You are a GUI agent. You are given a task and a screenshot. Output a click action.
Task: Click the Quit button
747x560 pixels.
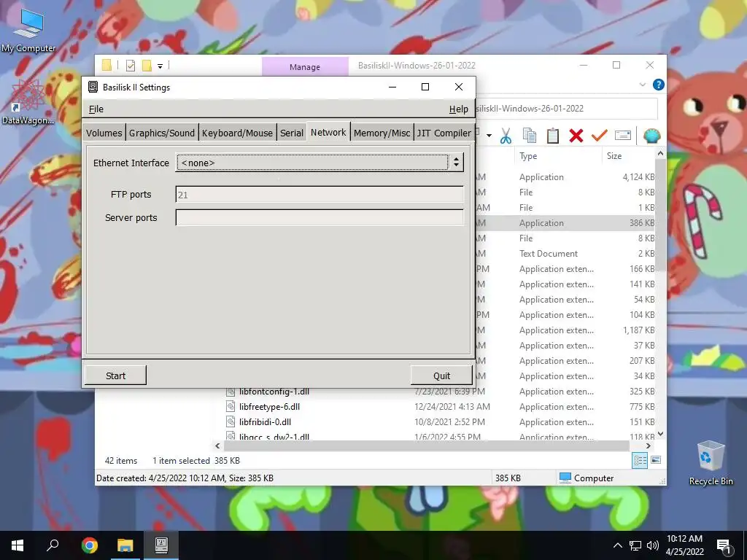pyautogui.click(x=441, y=376)
